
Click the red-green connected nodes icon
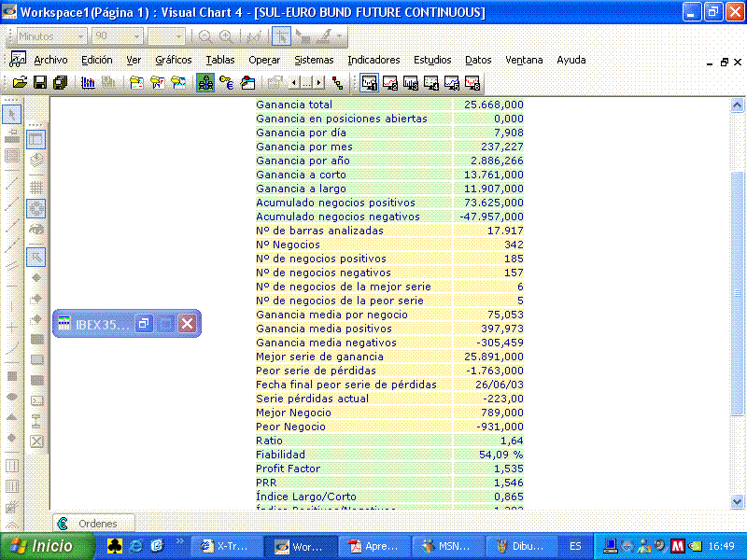[x=338, y=83]
